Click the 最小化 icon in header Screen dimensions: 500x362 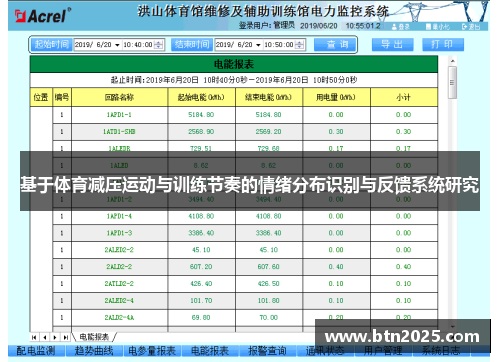coord(428,27)
